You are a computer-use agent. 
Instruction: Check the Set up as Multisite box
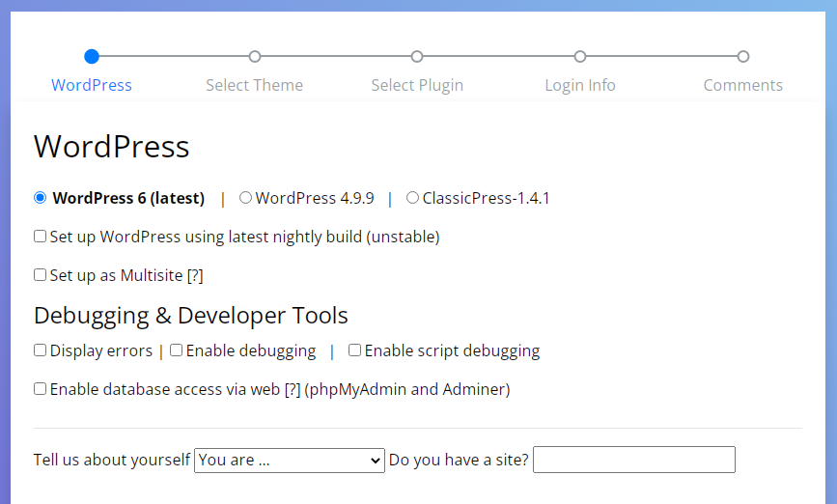click(40, 275)
